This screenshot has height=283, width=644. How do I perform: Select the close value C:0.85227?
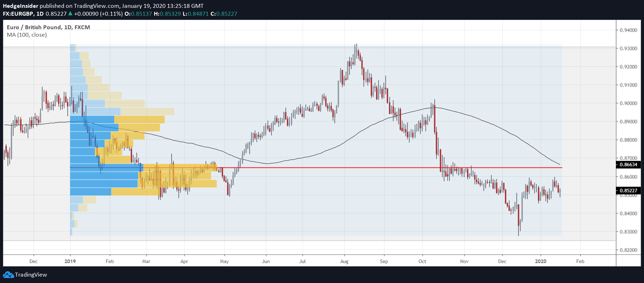[224, 14]
